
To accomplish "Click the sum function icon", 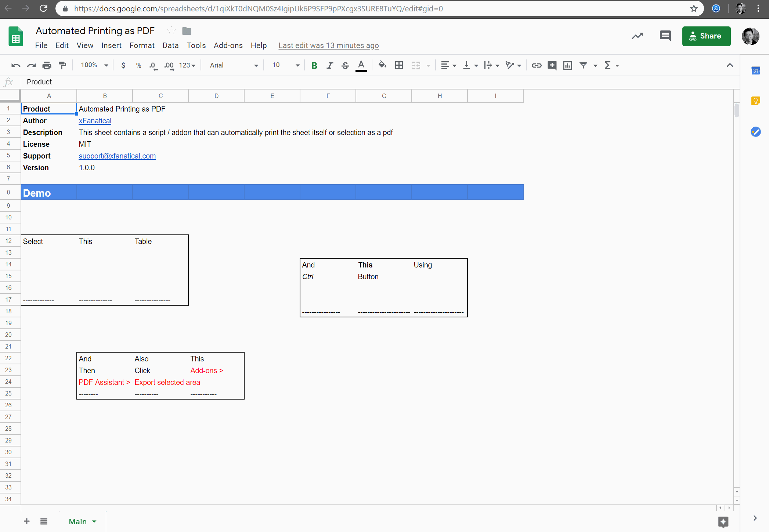I will pos(608,65).
